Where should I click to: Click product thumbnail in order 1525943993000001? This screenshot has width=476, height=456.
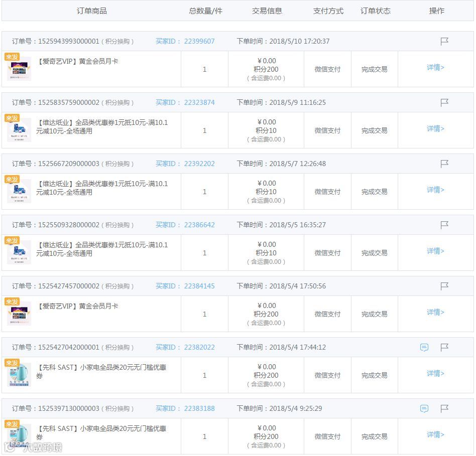(x=19, y=69)
